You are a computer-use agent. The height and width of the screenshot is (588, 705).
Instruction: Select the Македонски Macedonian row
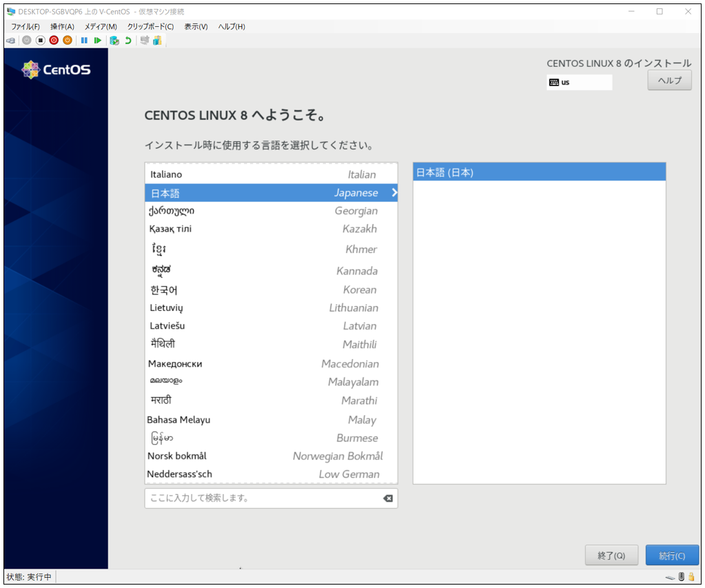coord(271,363)
